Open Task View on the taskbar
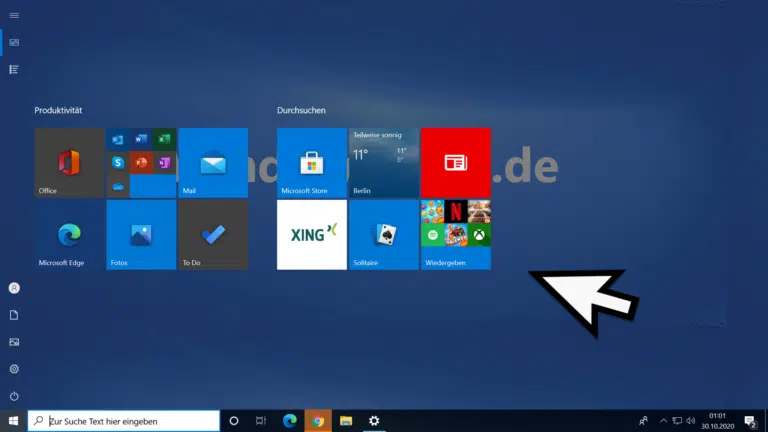 tap(261, 421)
